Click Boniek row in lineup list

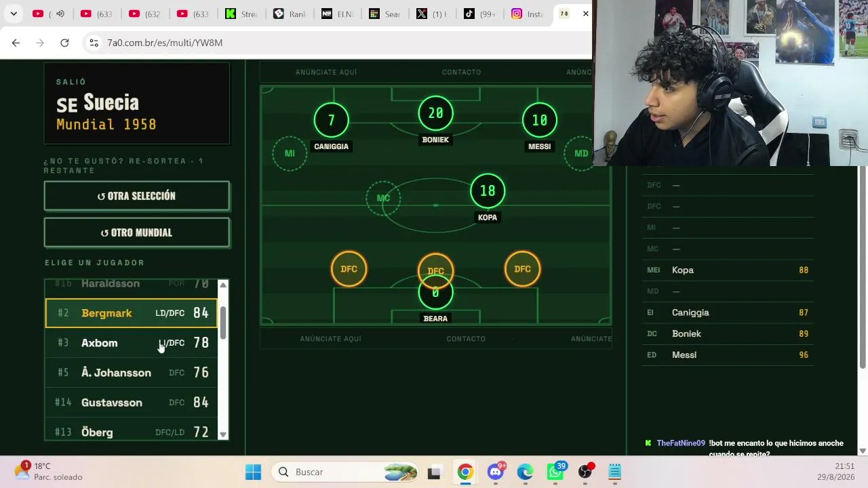coord(728,333)
